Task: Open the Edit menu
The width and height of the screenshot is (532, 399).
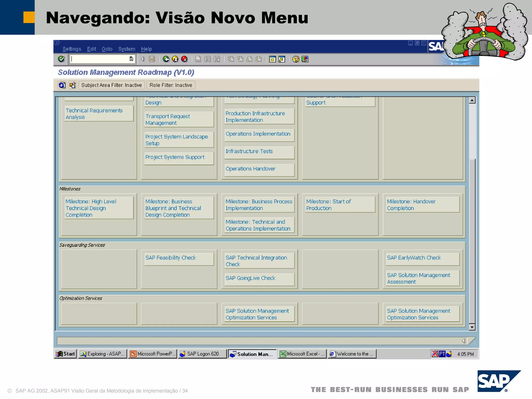Action: (x=91, y=49)
